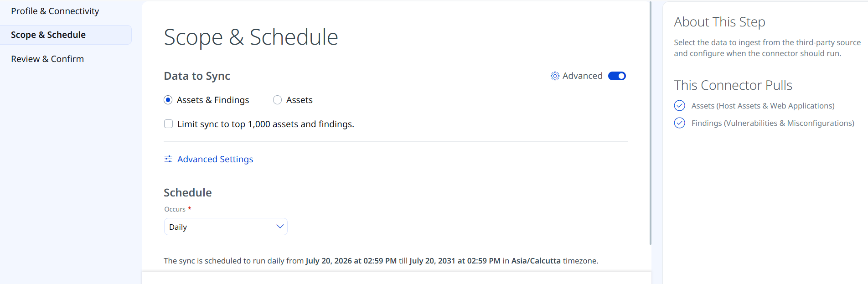Click the Advanced Settings sliders icon

tap(168, 159)
